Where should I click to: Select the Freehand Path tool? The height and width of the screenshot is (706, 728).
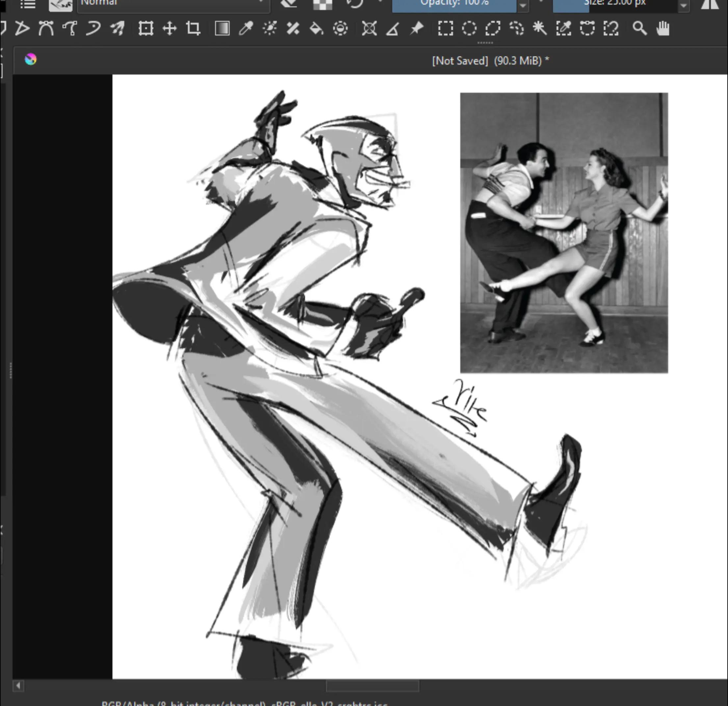pyautogui.click(x=70, y=29)
